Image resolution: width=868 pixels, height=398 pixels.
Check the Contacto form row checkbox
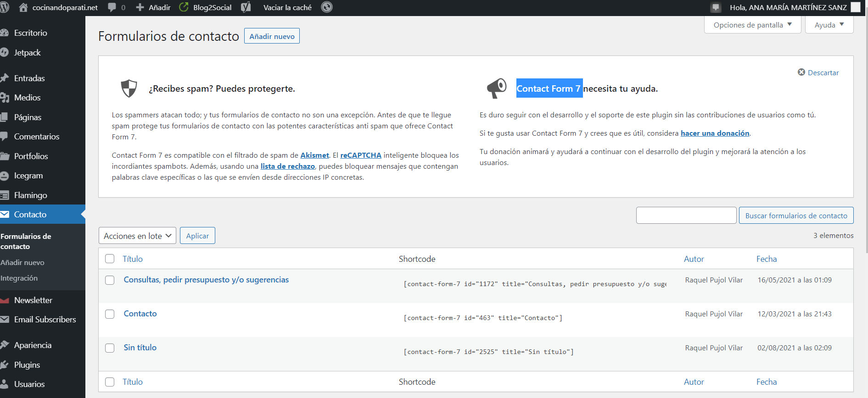110,314
